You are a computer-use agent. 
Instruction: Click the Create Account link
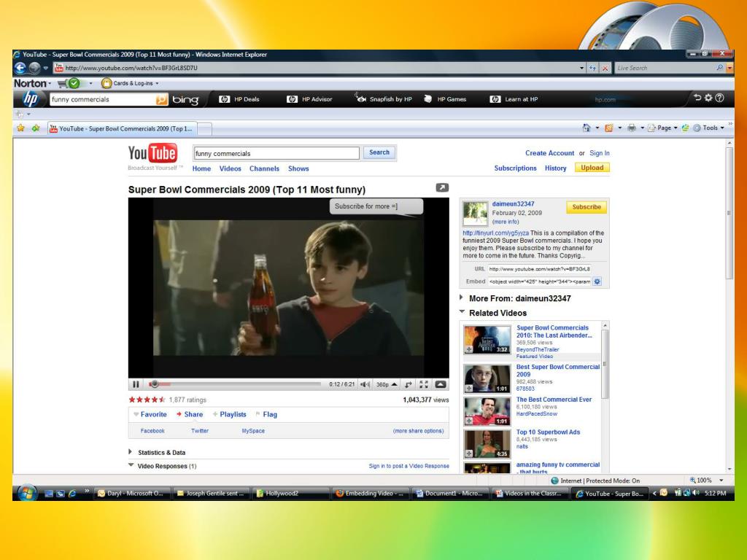click(549, 153)
